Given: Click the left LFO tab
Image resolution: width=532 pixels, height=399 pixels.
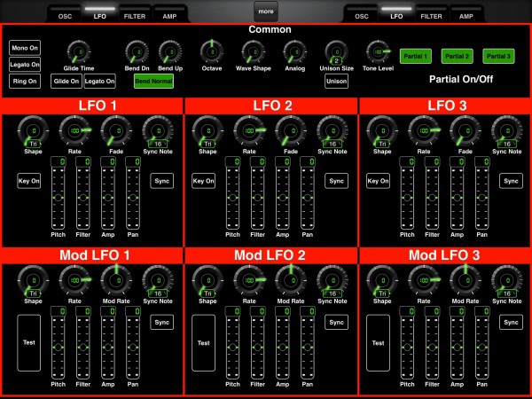Looking at the screenshot, I should point(99,14).
